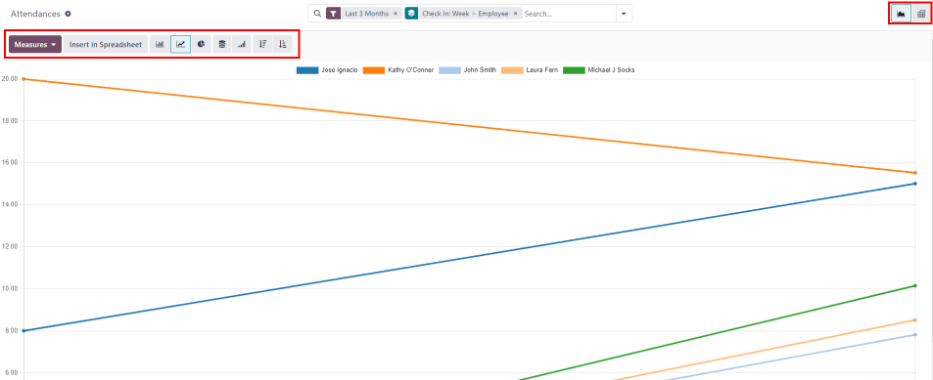The width and height of the screenshot is (933, 380).
Task: Switch to pie chart mode
Action: click(x=201, y=44)
